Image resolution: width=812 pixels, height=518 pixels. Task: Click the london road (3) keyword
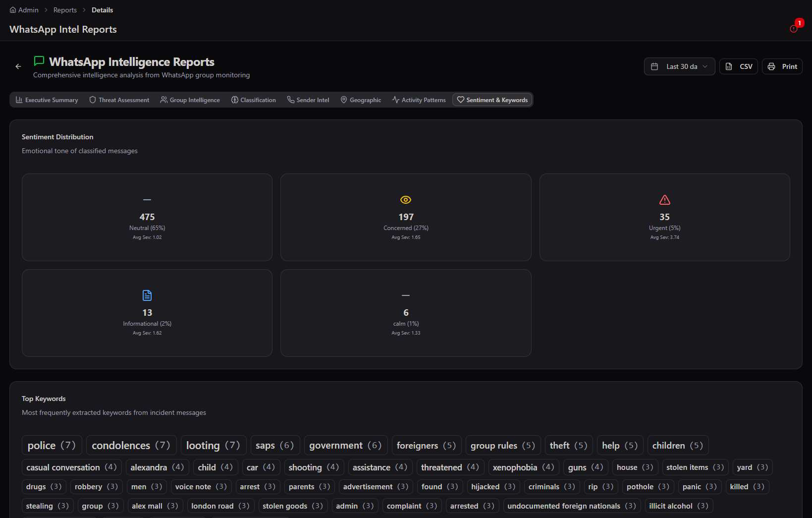tap(220, 506)
